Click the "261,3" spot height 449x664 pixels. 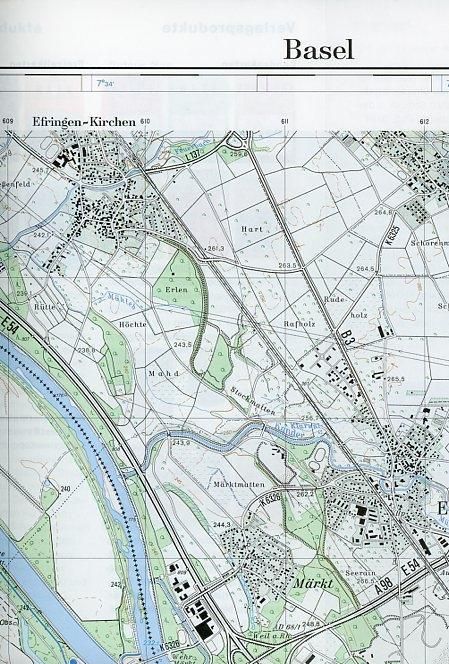coord(216,249)
